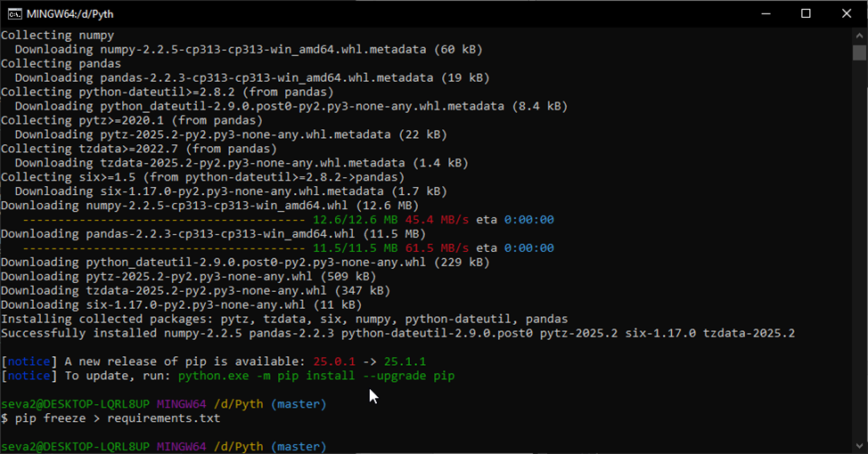Minimize the MINGW64 terminal window

pos(764,13)
